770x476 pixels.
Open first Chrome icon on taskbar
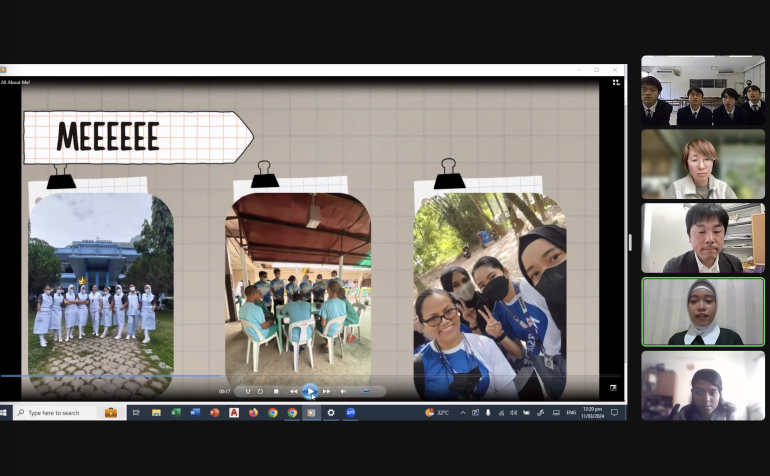[273, 413]
